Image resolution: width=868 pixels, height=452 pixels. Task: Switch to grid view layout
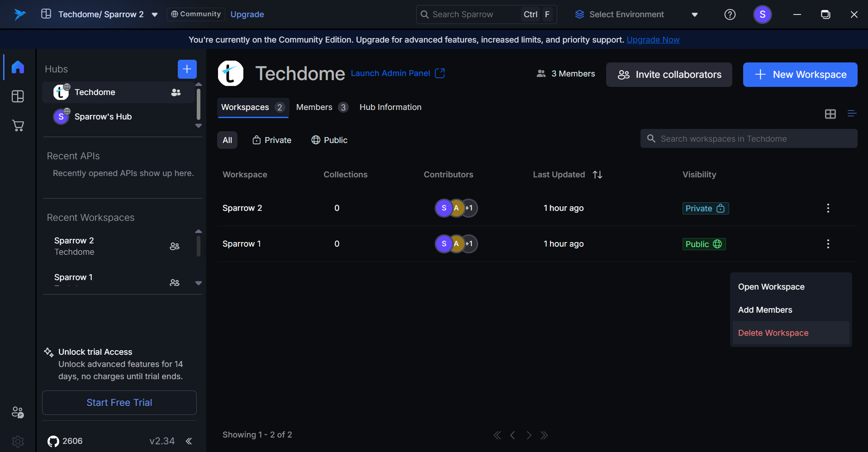point(830,114)
